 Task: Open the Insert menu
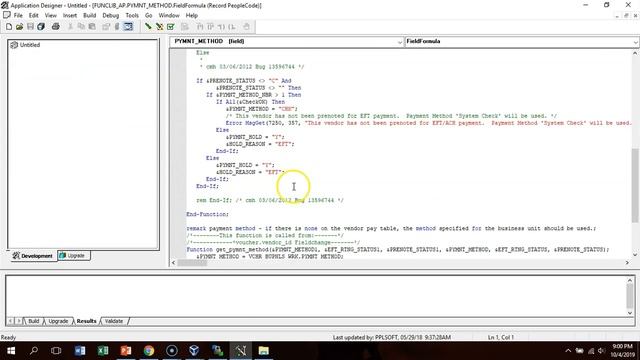point(70,16)
